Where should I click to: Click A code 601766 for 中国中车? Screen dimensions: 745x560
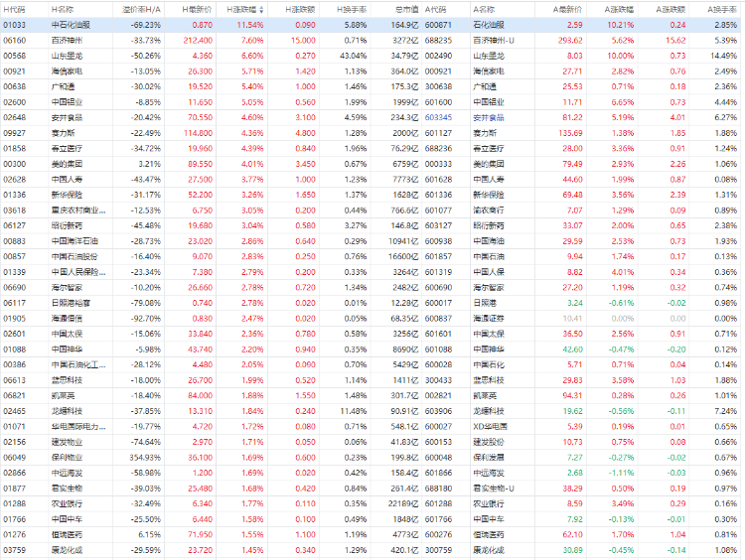pos(439,519)
